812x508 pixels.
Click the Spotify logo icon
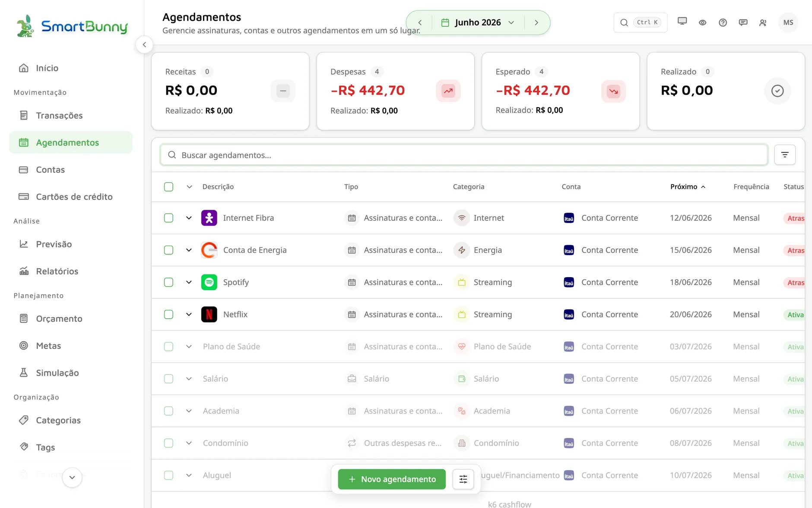point(209,282)
